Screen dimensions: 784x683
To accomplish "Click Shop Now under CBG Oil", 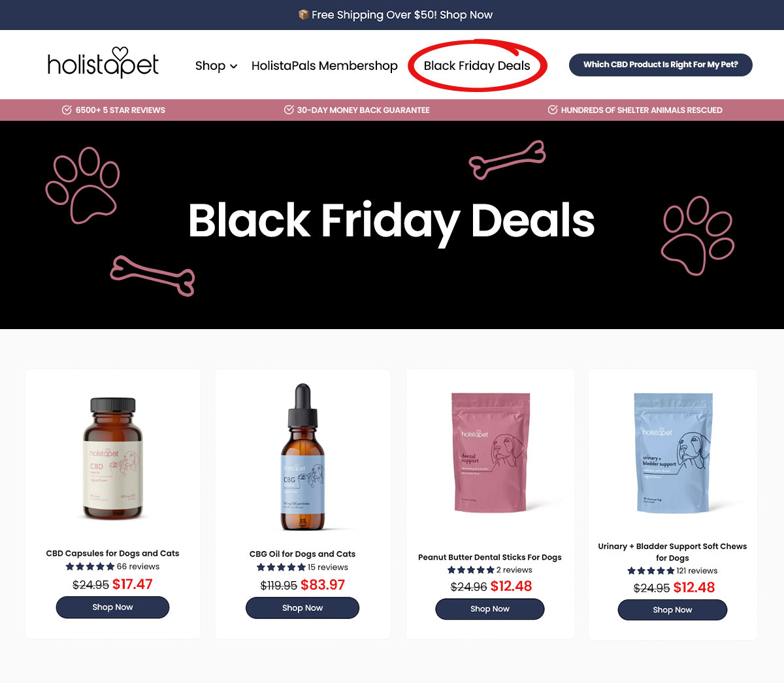I will pos(302,608).
